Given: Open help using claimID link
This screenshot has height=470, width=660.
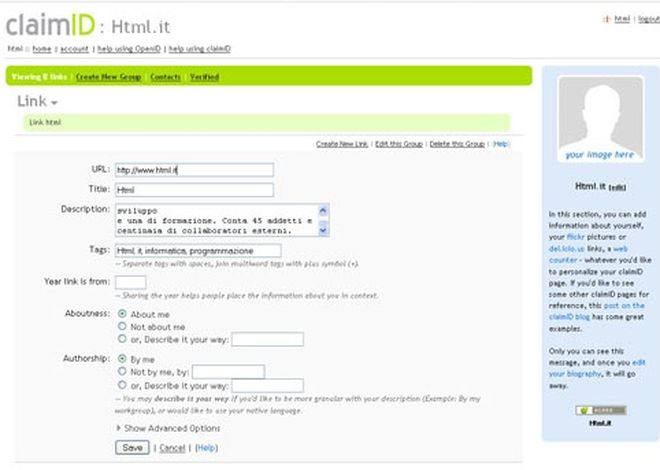Looking at the screenshot, I should [200, 49].
